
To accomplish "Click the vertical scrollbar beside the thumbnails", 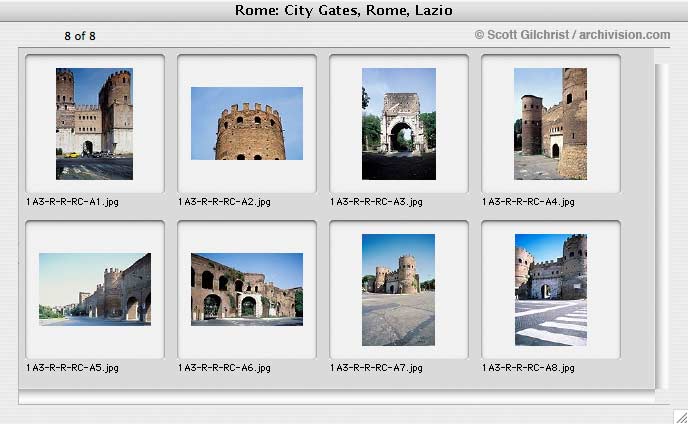I will [x=662, y=226].
